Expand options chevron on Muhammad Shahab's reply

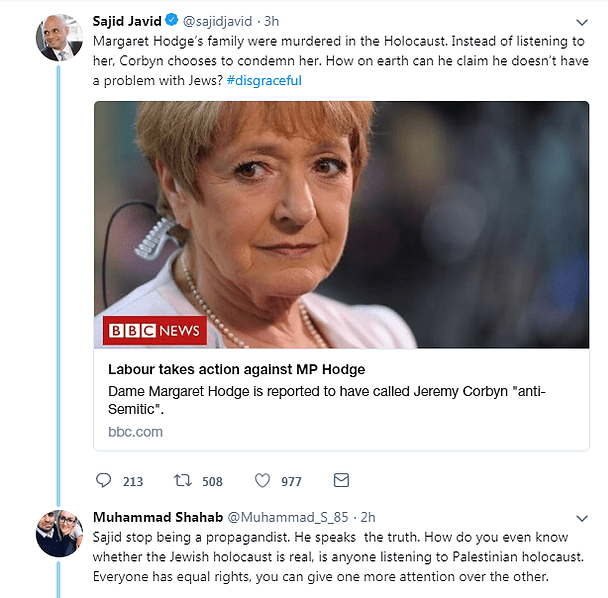pyautogui.click(x=582, y=518)
